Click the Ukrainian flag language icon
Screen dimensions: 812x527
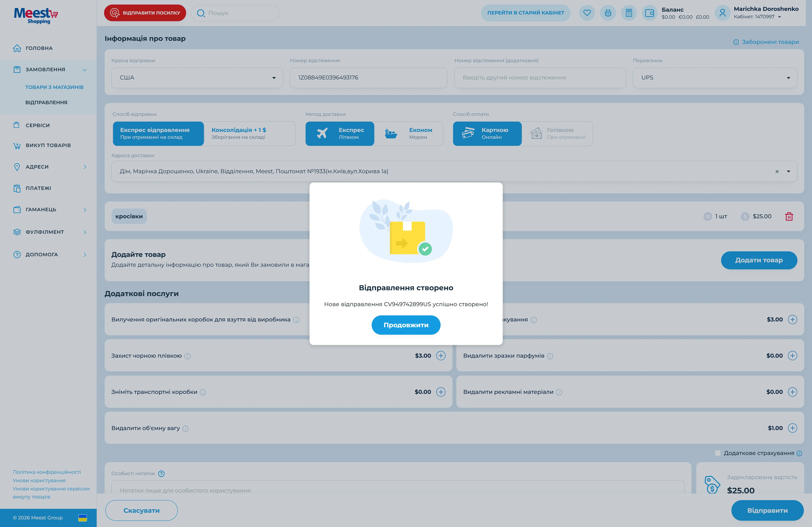(x=83, y=518)
